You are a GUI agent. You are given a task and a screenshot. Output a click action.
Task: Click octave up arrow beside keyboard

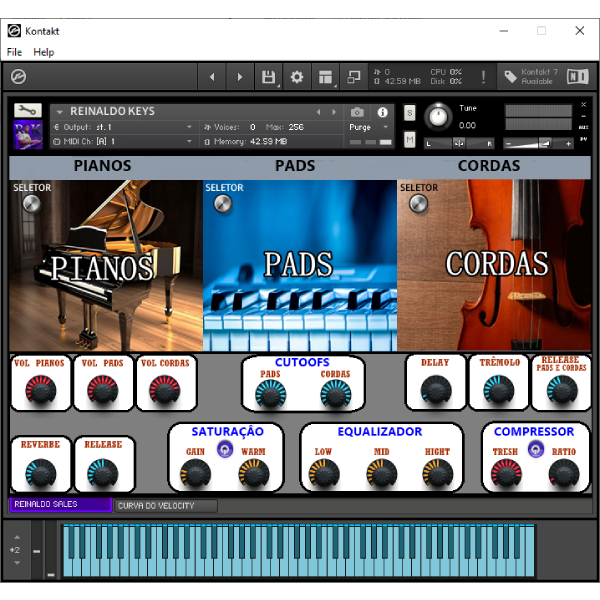pos(17,537)
